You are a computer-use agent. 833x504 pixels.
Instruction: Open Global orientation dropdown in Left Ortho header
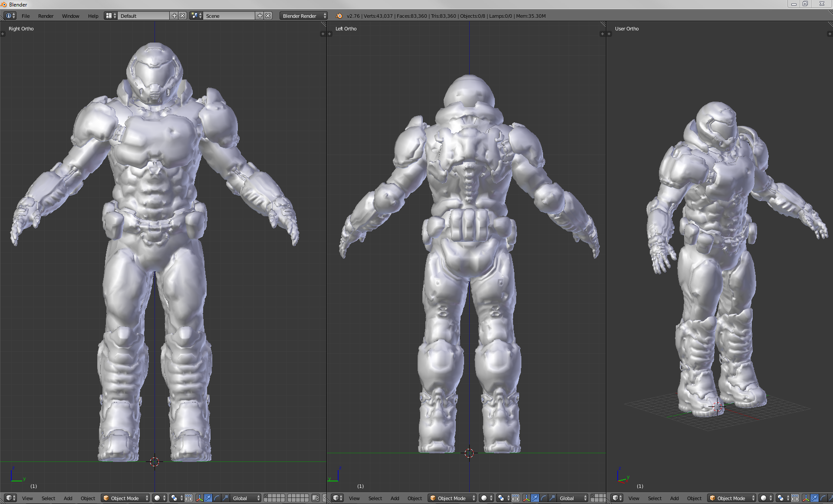coord(572,498)
